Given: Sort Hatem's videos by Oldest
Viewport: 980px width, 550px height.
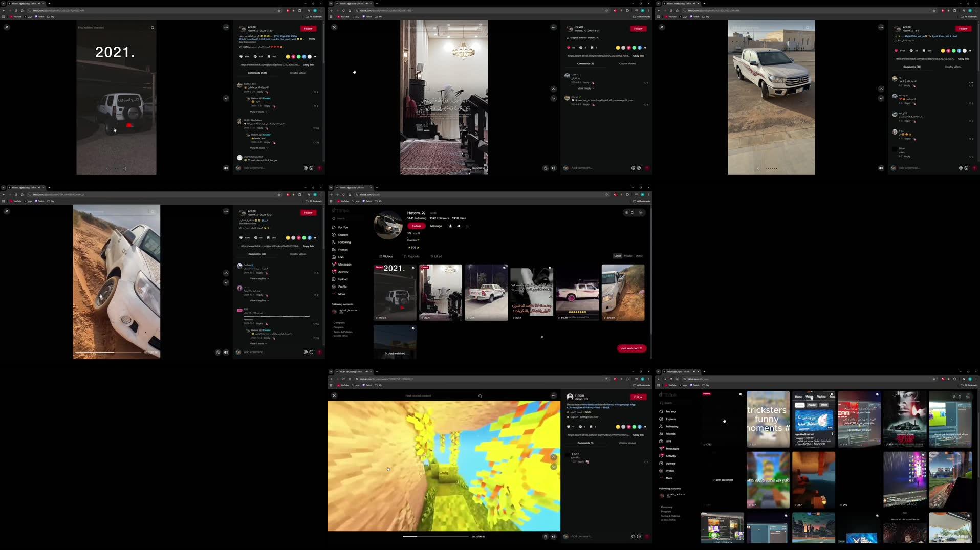Looking at the screenshot, I should 639,256.
